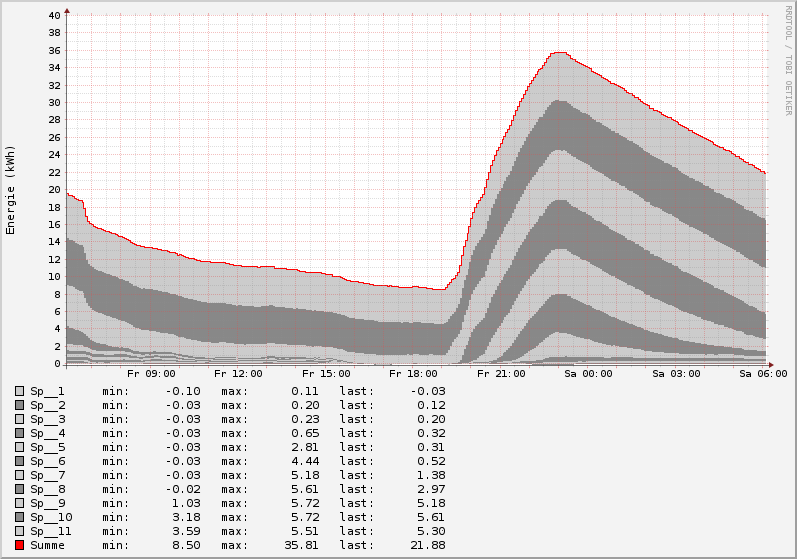
Task: Click the Sp__1 legend color box
Action: pyautogui.click(x=20, y=391)
